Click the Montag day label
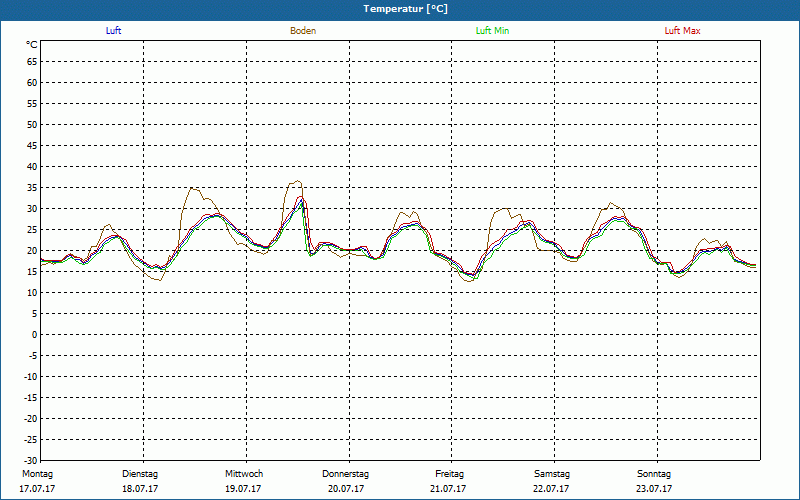800x500 pixels. 37,474
